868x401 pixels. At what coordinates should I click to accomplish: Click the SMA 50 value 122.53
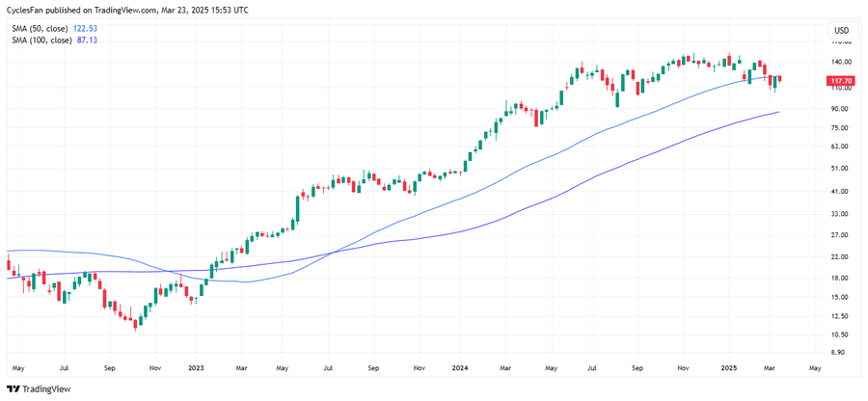point(85,29)
